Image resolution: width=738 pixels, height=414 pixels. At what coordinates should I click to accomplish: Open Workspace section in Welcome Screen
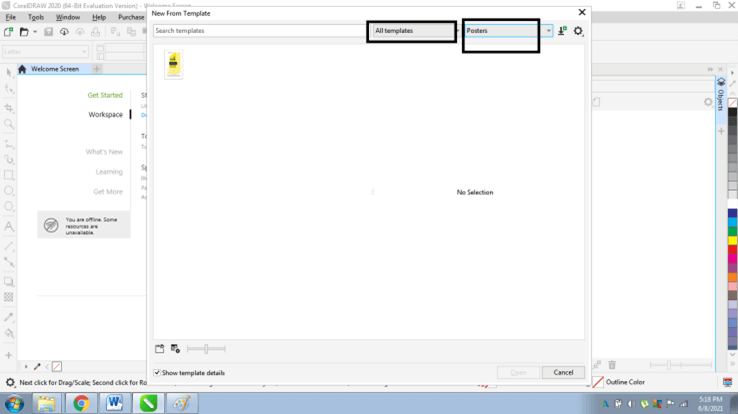[105, 114]
